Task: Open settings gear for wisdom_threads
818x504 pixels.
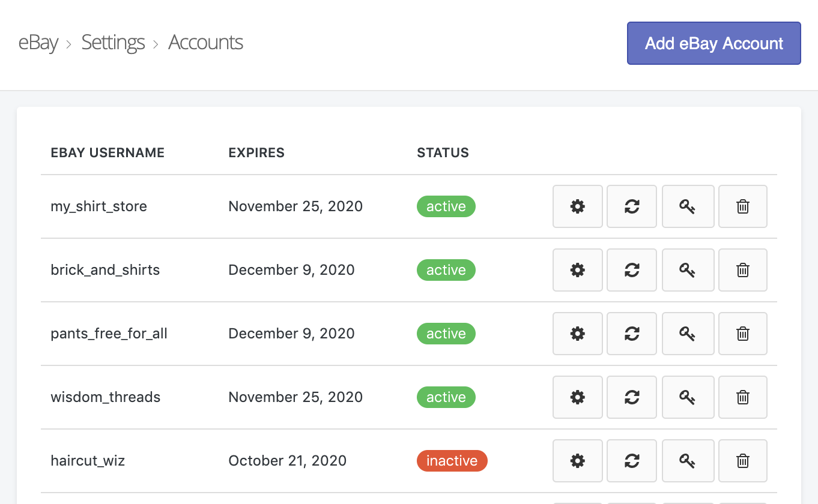Action: [577, 397]
